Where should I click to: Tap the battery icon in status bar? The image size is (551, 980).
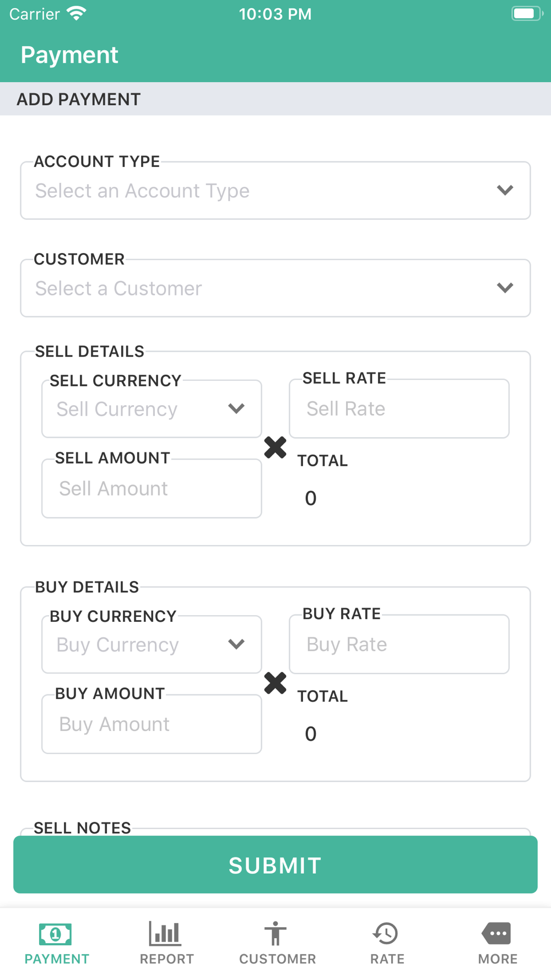[526, 14]
